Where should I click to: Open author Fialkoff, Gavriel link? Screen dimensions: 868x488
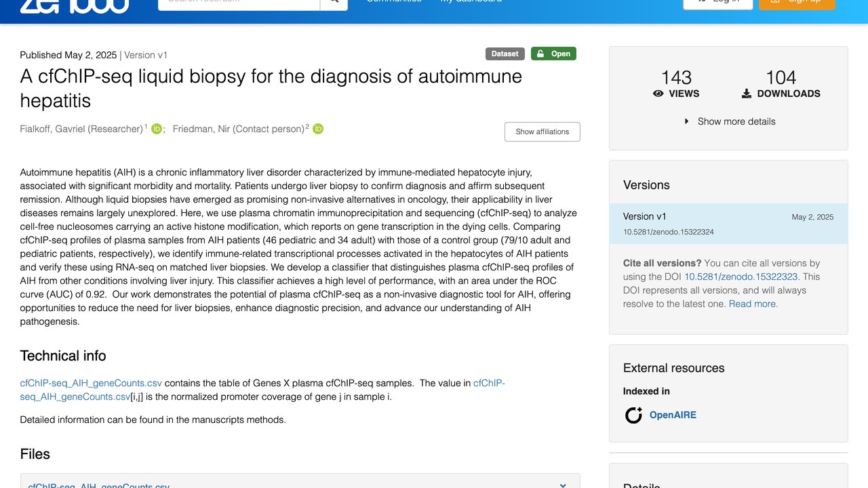(x=81, y=129)
